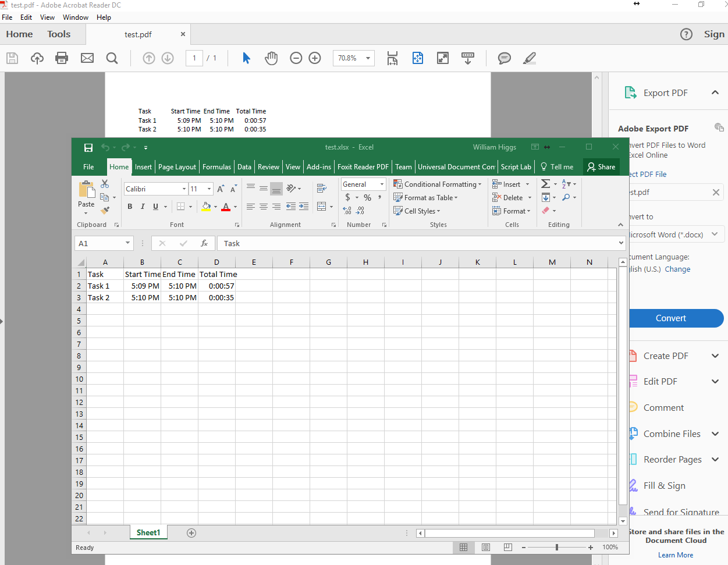Click Excel Wrap Text icon
Screen dimensions: 728x565
point(322,189)
